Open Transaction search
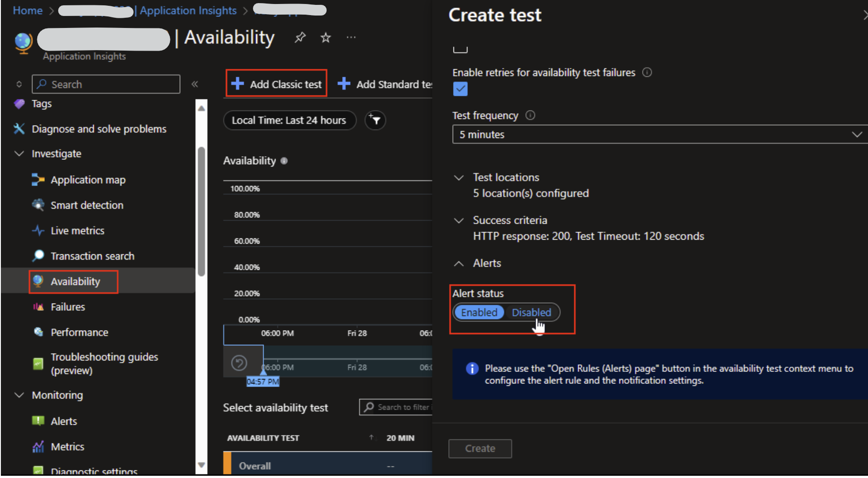The width and height of the screenshot is (868, 478). point(92,256)
